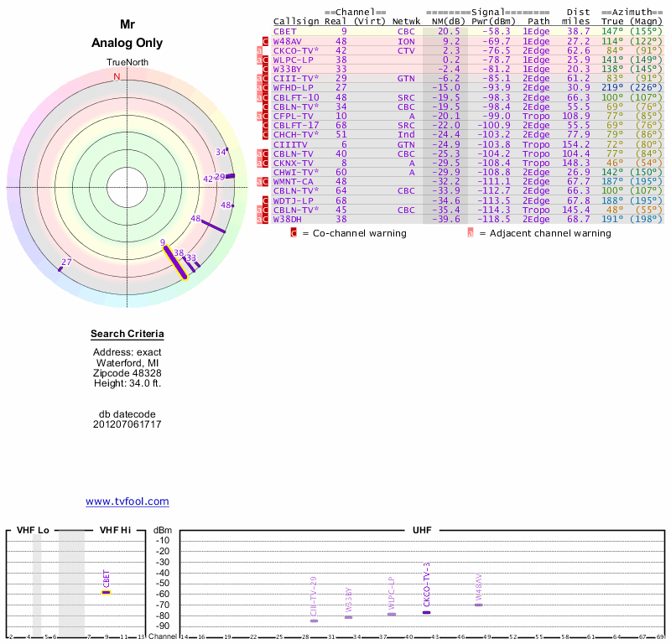Viewport: 671px width, 644px height.
Task: Click the CIIITV callsign in the list
Action: click(x=290, y=144)
